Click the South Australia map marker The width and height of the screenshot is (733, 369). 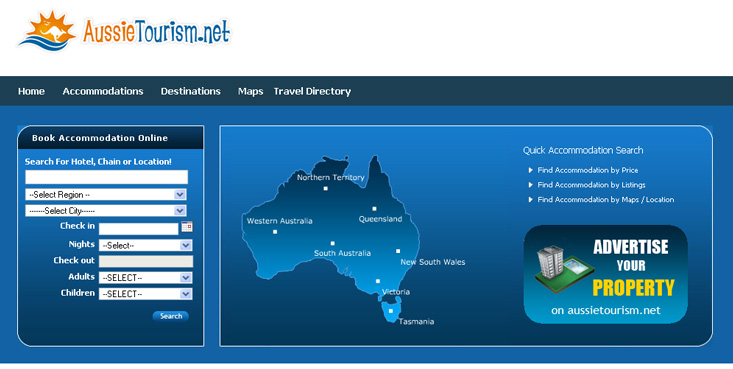[x=332, y=243]
